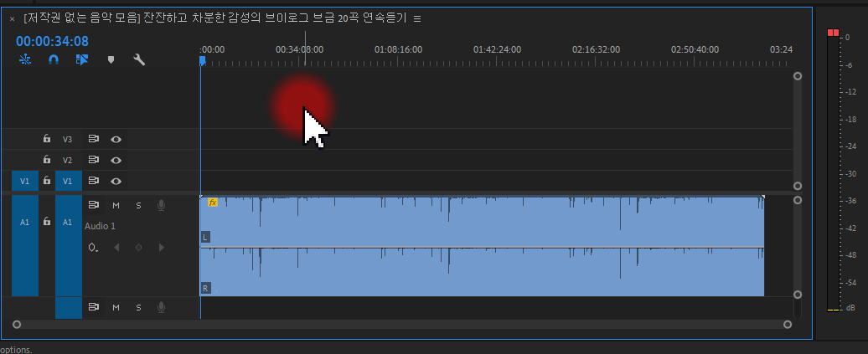Viewport: 868px width, 354px height.
Task: Click time ruler at 01:08:16:00
Action: click(x=398, y=49)
